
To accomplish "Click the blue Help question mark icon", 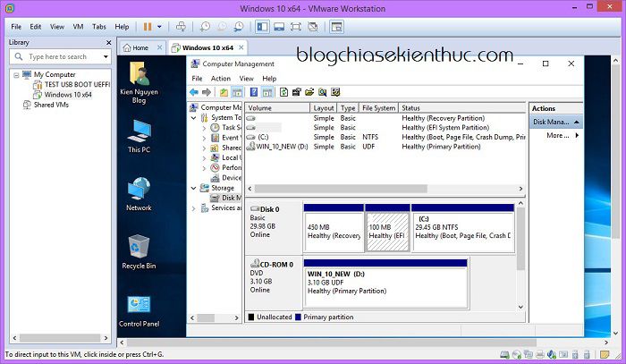I will click(254, 93).
